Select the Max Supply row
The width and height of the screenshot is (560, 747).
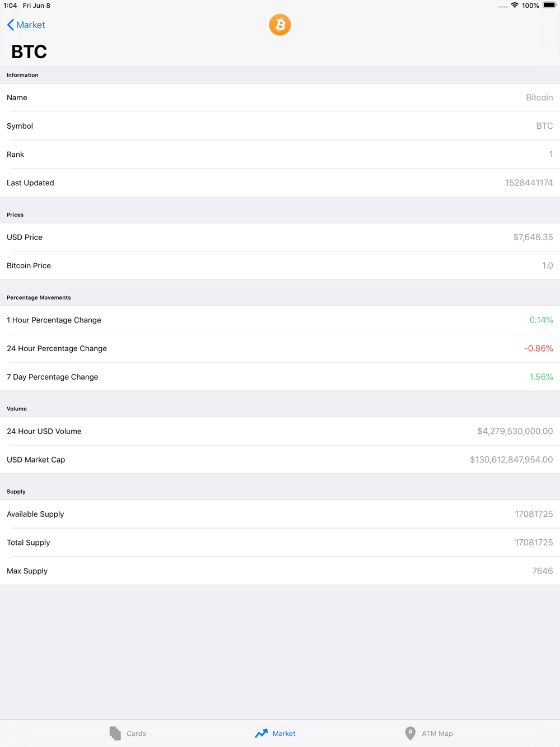click(x=280, y=571)
